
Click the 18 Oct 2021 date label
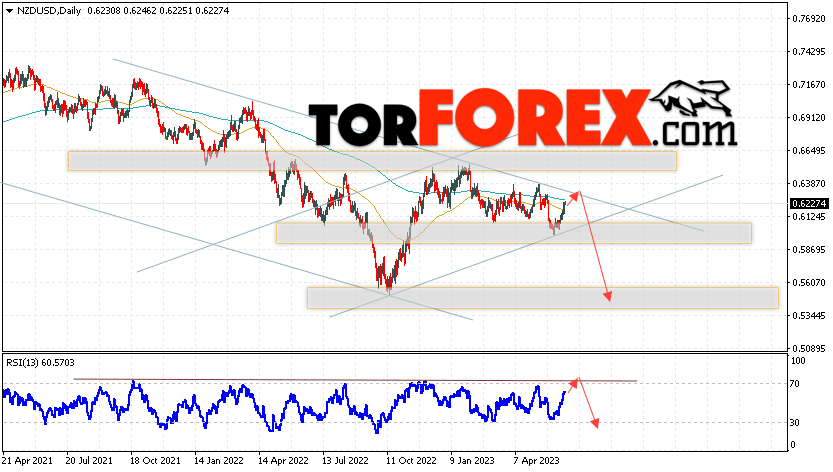pos(156,461)
